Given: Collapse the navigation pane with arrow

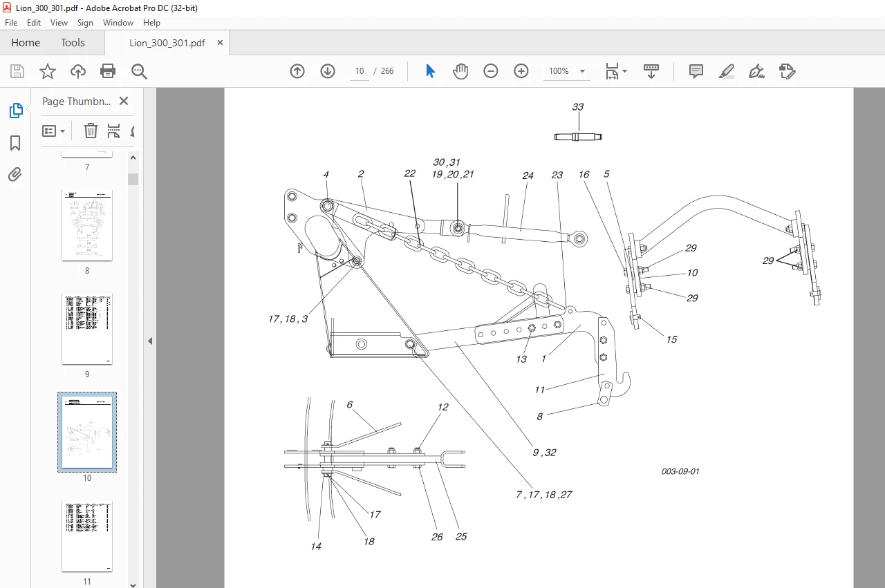Looking at the screenshot, I should click(150, 341).
